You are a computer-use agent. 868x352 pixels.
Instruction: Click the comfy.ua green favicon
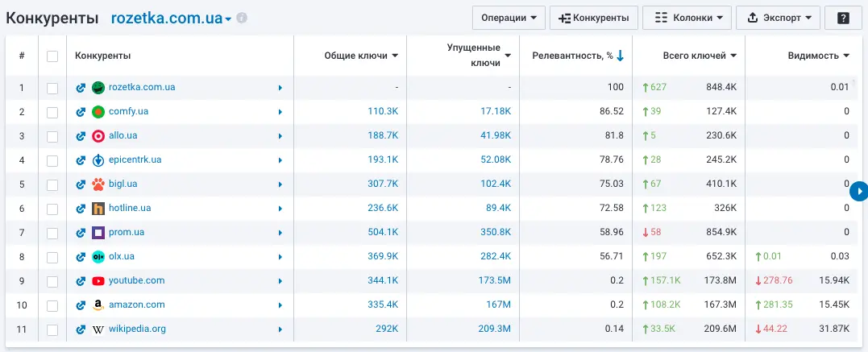click(x=98, y=112)
